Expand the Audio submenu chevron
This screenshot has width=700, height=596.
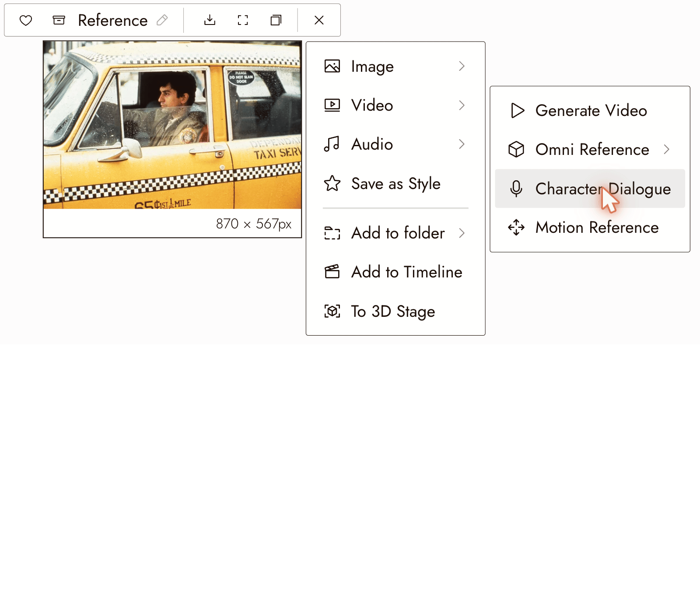tap(462, 144)
